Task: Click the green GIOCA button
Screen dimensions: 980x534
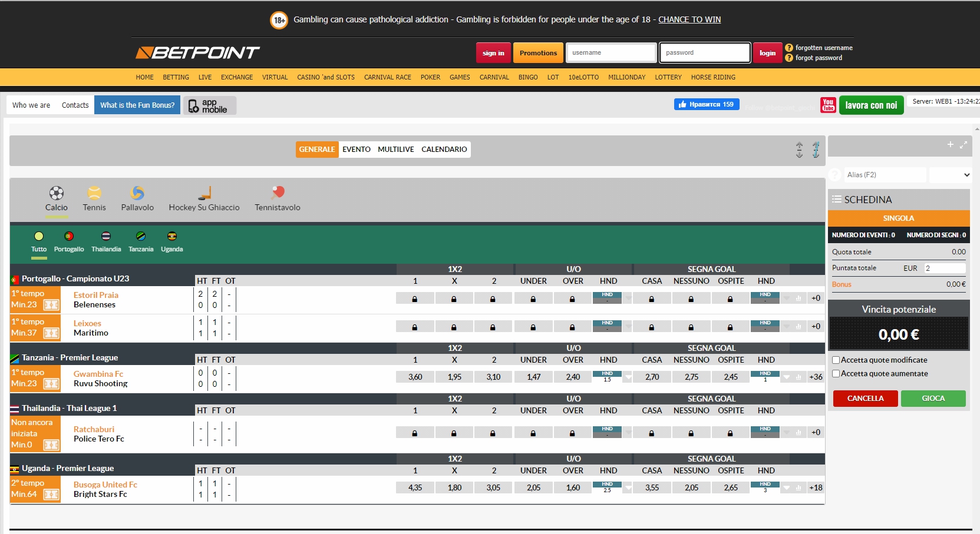Action: pos(933,399)
